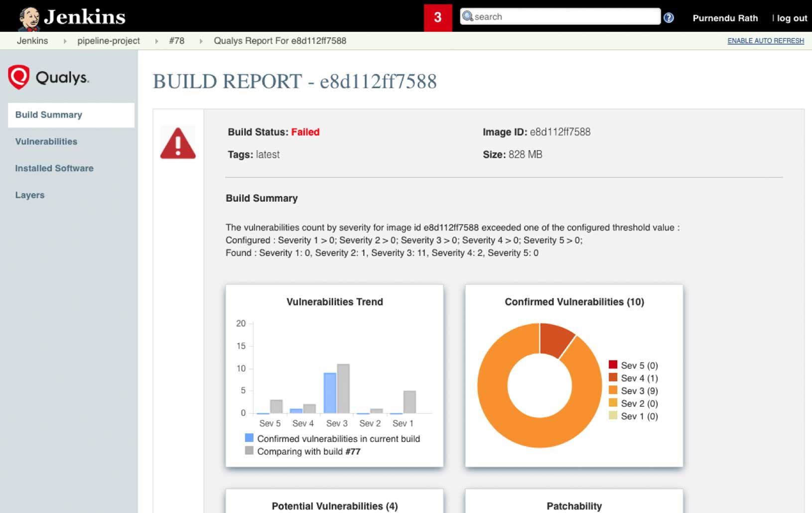
Task: Open Purnendu Rath user profile
Action: (725, 18)
